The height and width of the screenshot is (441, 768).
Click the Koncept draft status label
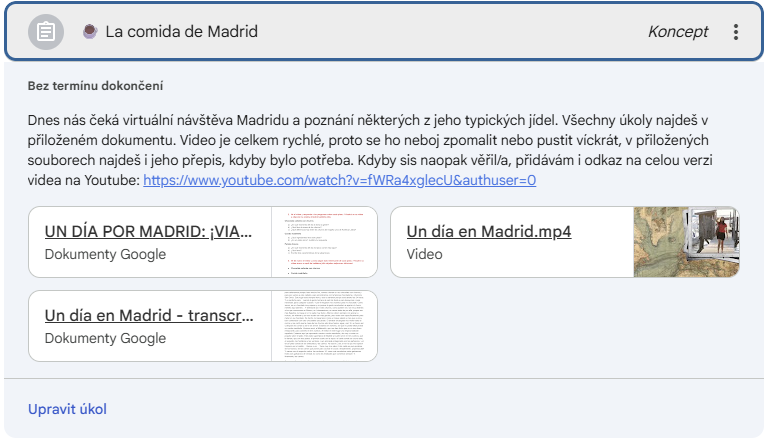[x=678, y=31]
